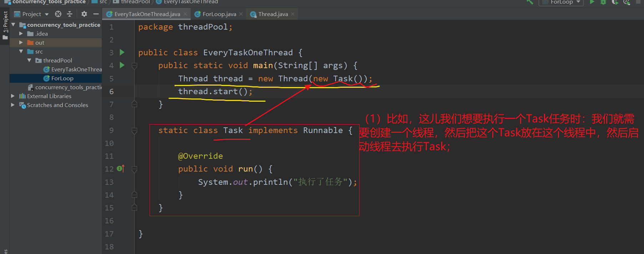Switch to the ForLoop.java tab
The image size is (644, 254).
[219, 14]
